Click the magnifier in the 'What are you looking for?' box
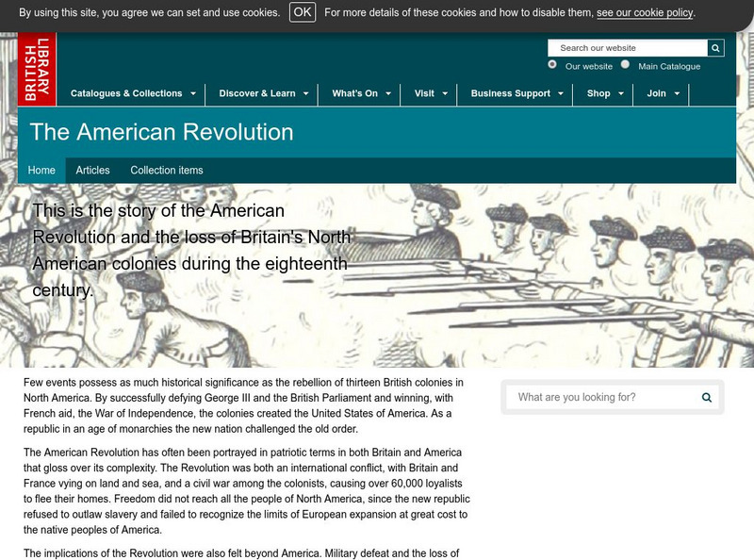Screen dimensions: 754x560 (x=706, y=398)
